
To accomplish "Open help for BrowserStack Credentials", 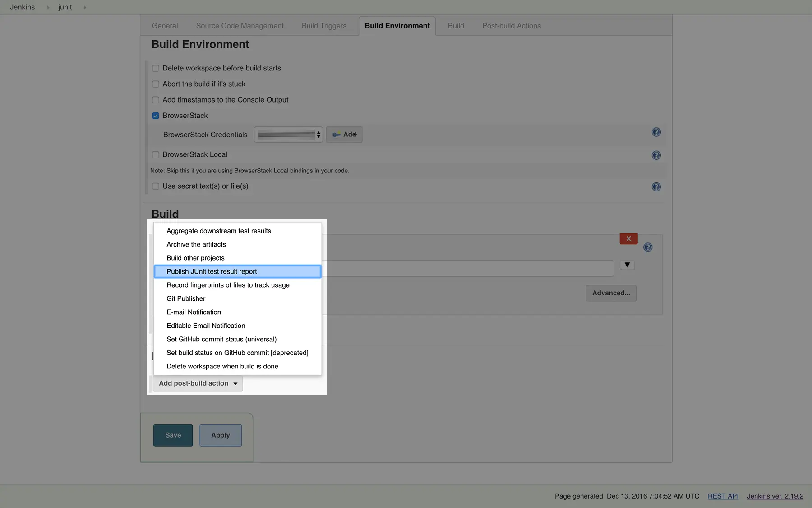I will (656, 132).
